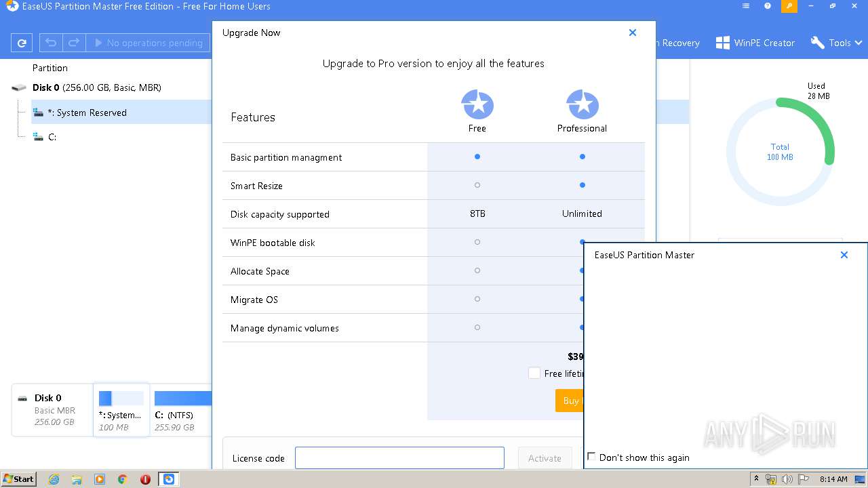The width and height of the screenshot is (868, 488).
Task: Open the hamburger menu in title bar
Action: click(x=746, y=6)
